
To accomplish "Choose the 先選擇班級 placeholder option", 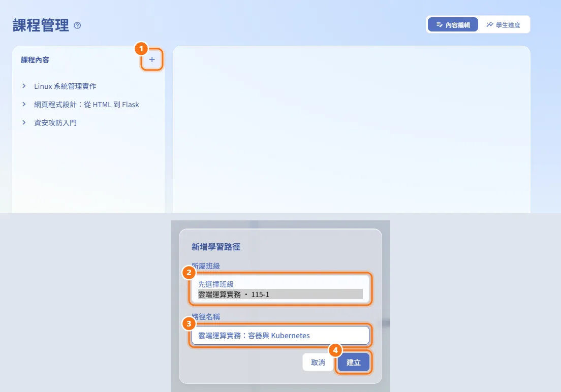I will pyautogui.click(x=280, y=284).
